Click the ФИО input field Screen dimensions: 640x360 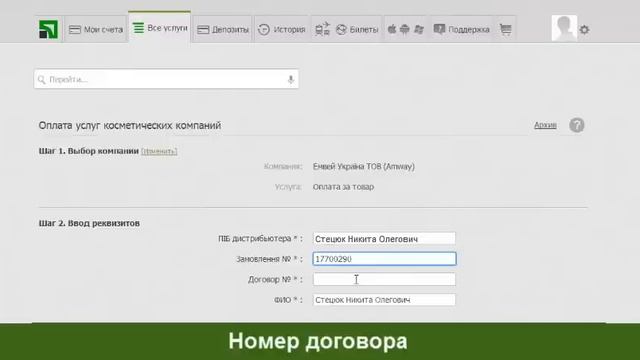(x=384, y=300)
